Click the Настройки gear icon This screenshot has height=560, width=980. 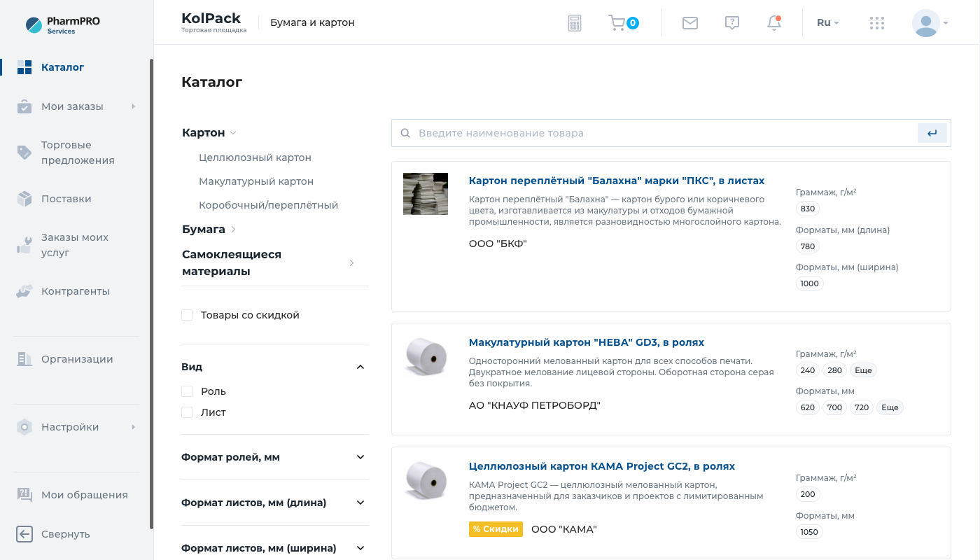tap(24, 427)
